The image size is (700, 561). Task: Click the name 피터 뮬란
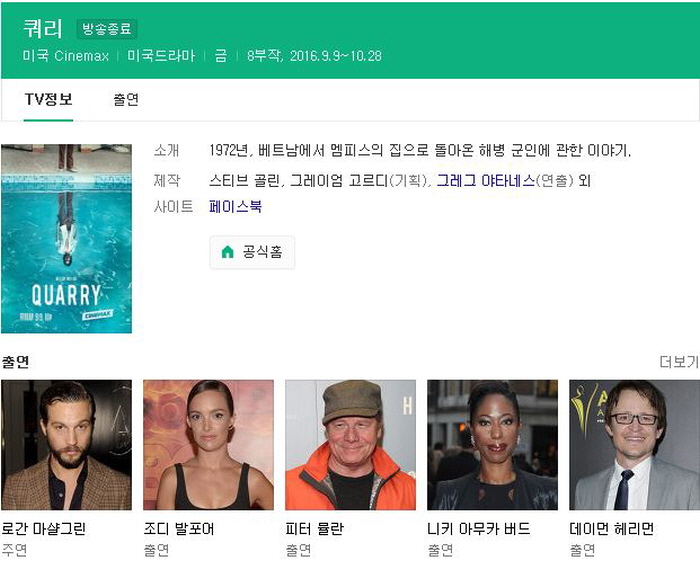point(315,529)
